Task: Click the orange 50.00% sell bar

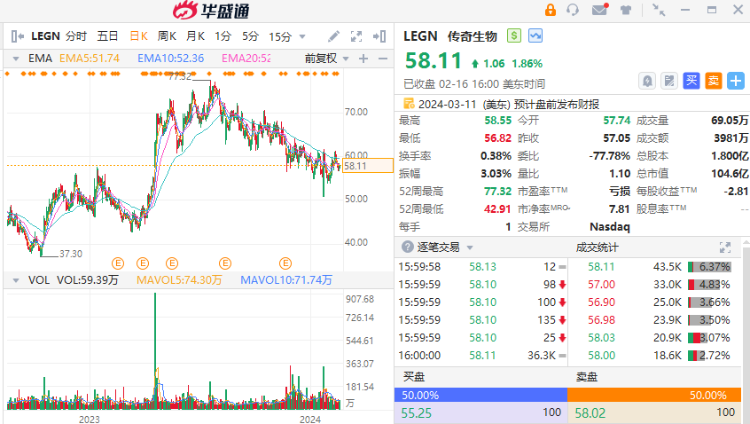Action: [x=654, y=395]
